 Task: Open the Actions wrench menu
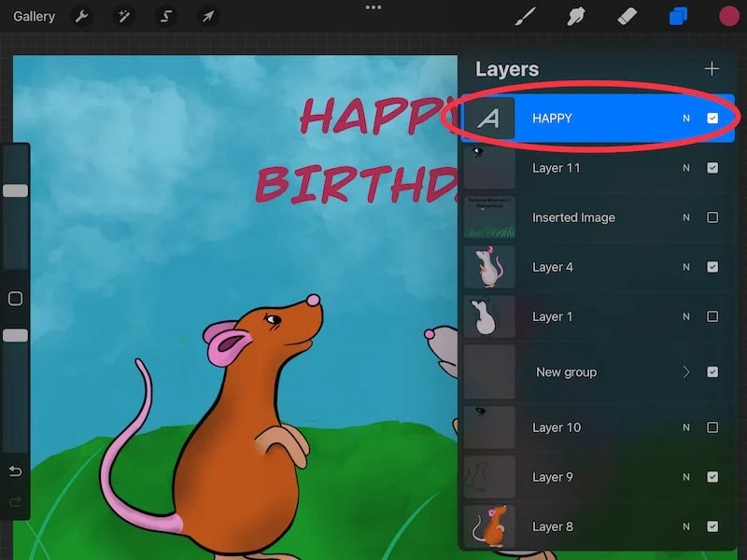(x=82, y=16)
